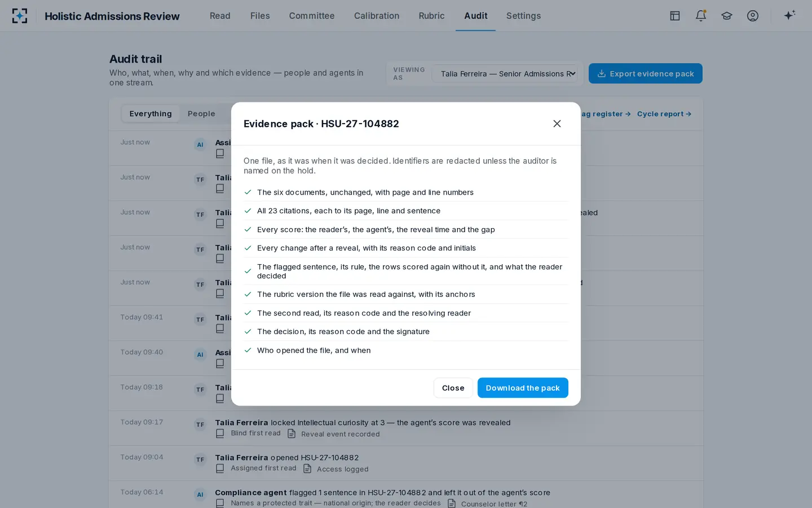This screenshot has height=508, width=812.
Task: Close the Evidence pack dialog with the X
Action: tap(557, 124)
